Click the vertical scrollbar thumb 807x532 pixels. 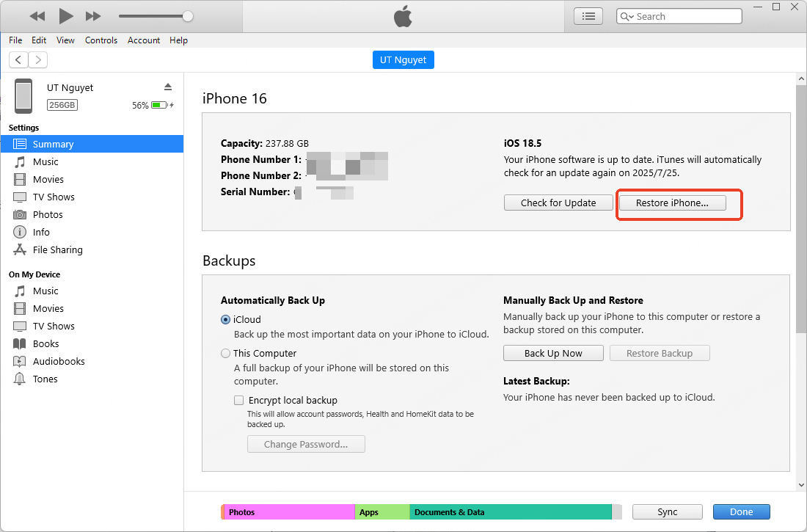pos(801,208)
